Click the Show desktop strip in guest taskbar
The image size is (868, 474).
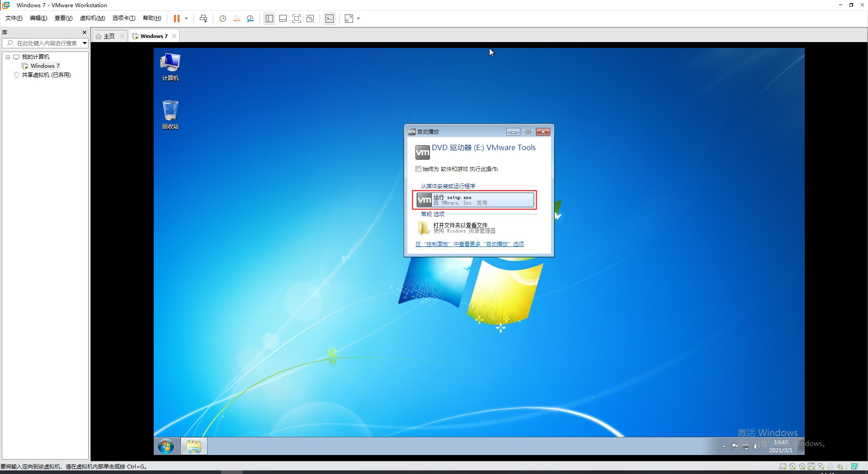[x=801, y=446]
